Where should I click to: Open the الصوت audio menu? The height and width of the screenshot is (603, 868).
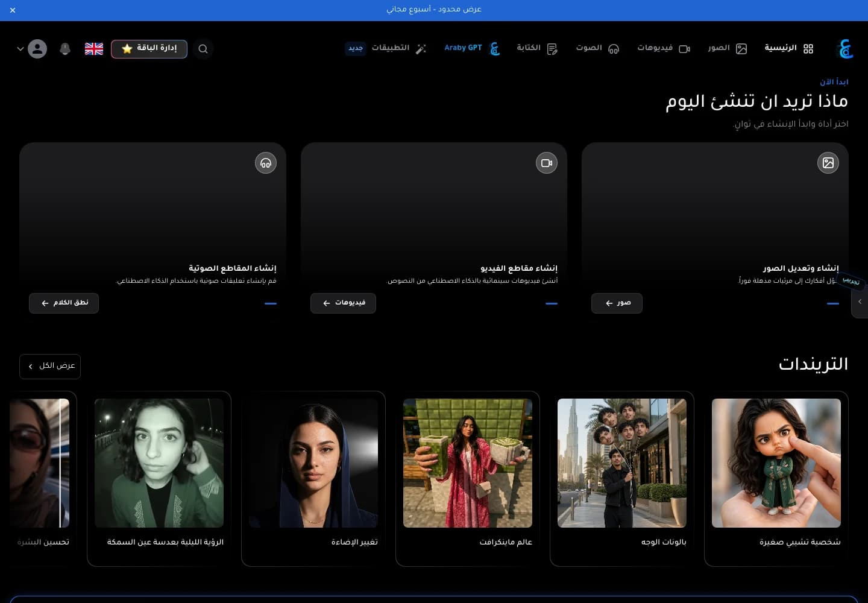click(597, 48)
